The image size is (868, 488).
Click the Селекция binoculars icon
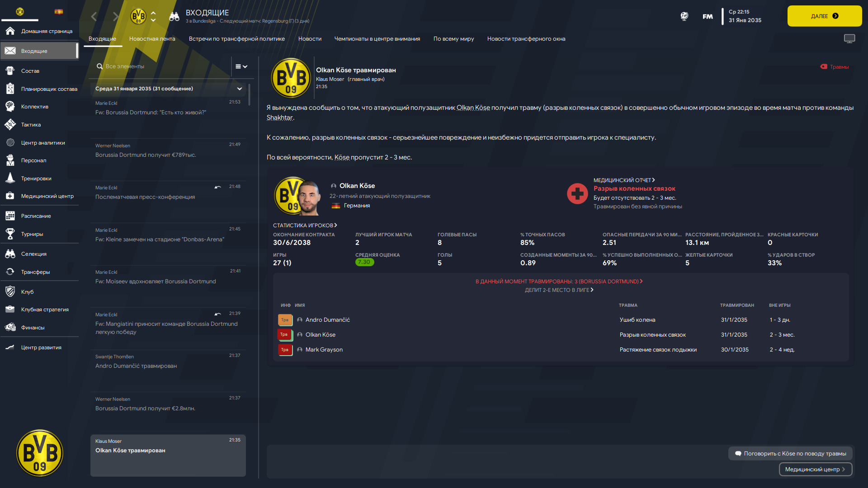coord(10,253)
